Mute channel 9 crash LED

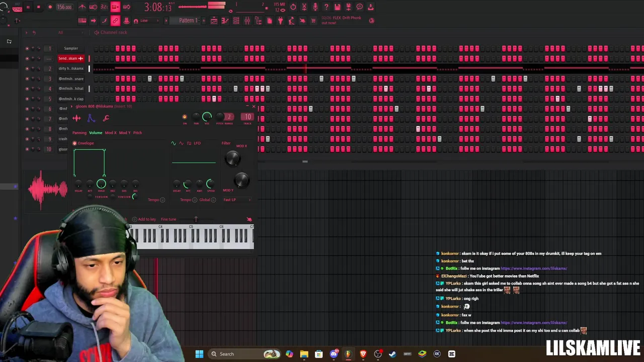[x=27, y=139]
